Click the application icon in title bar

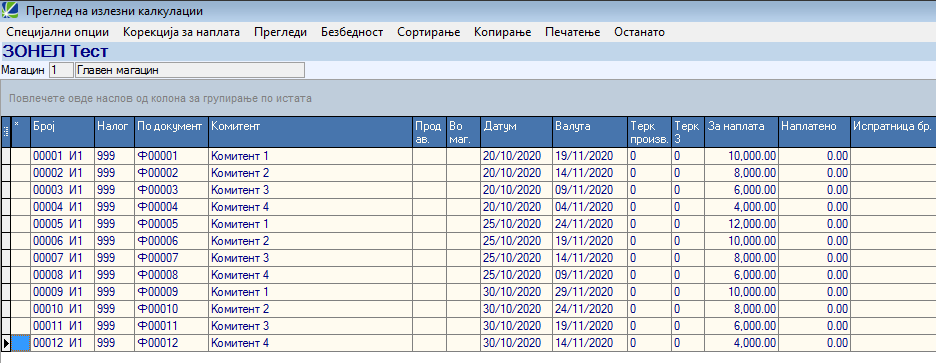10,11
